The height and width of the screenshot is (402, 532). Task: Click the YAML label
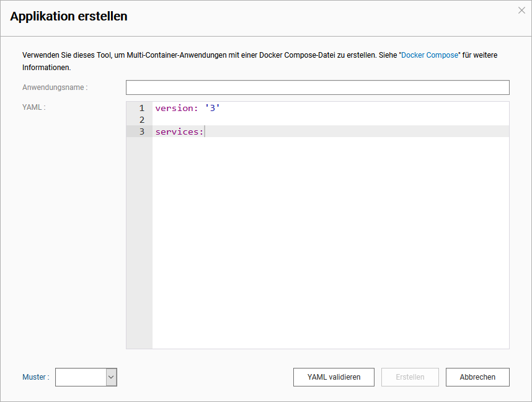(34, 107)
